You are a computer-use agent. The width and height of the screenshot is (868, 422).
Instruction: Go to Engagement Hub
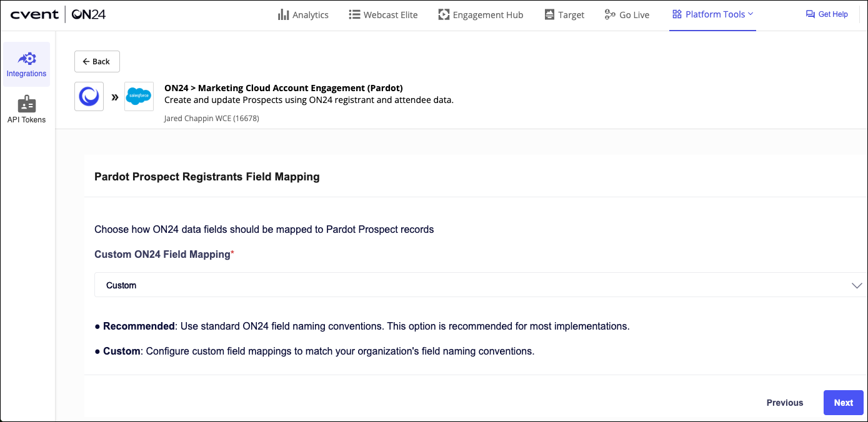pos(481,14)
